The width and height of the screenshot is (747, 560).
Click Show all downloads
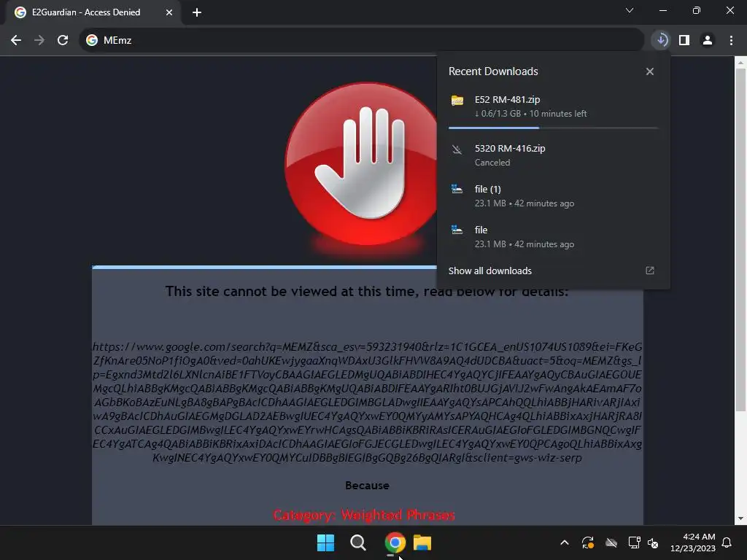pyautogui.click(x=489, y=271)
